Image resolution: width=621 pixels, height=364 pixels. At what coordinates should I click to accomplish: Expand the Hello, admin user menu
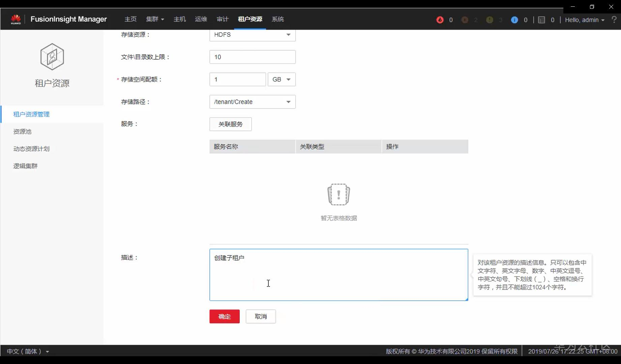(x=585, y=20)
